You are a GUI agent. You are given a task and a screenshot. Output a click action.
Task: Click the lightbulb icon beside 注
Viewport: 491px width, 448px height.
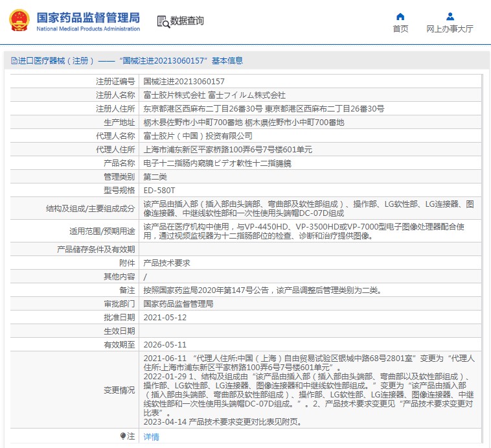coord(122,436)
